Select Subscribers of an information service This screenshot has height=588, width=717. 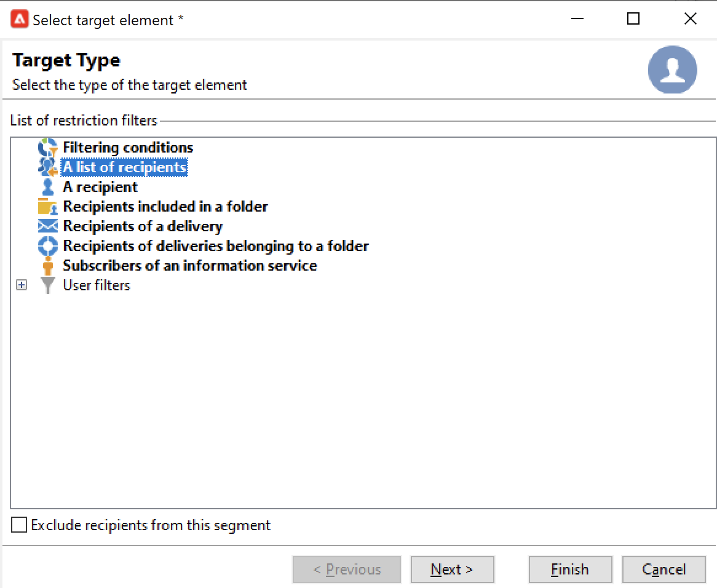[x=190, y=266]
